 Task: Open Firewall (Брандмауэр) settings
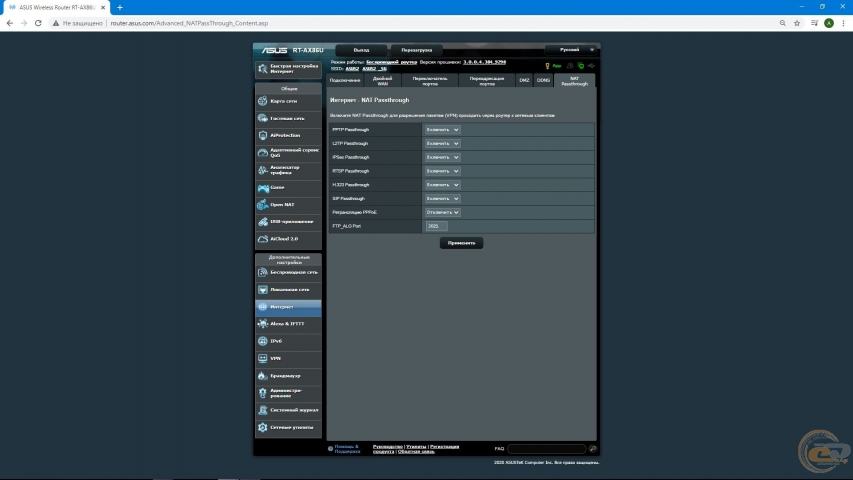point(288,376)
